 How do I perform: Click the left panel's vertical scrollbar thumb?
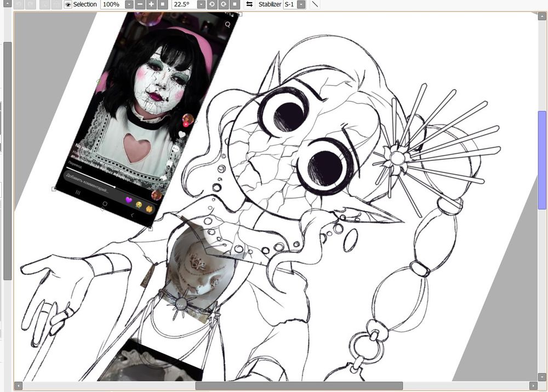click(x=7, y=160)
